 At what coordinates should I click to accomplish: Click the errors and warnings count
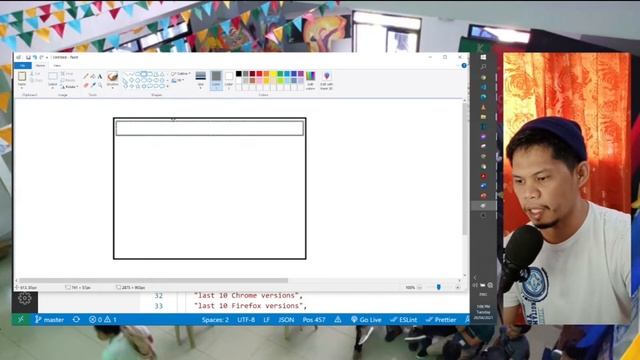pos(103,320)
